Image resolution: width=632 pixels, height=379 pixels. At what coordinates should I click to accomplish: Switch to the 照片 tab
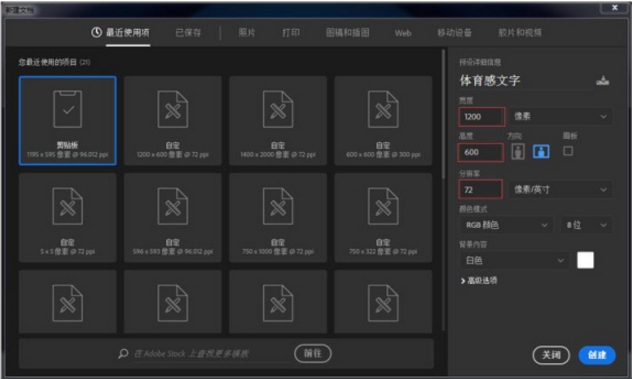(247, 33)
